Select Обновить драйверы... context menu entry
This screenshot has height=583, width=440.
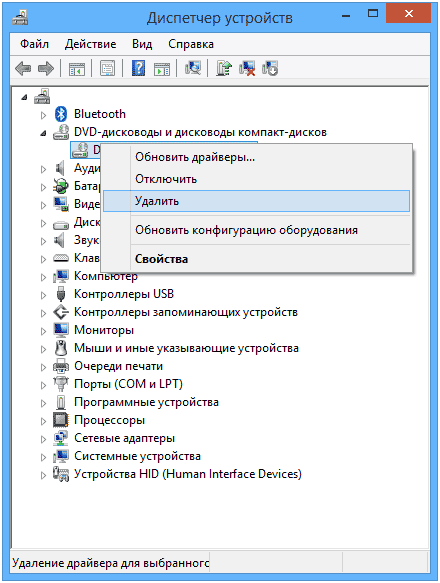[x=256, y=157]
